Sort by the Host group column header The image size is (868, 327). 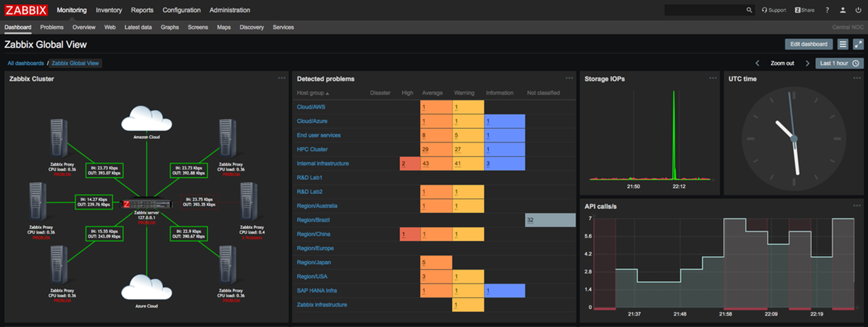[313, 93]
